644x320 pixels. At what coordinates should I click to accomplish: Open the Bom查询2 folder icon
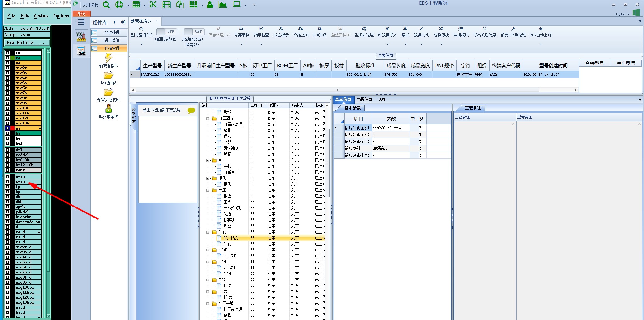click(x=108, y=75)
